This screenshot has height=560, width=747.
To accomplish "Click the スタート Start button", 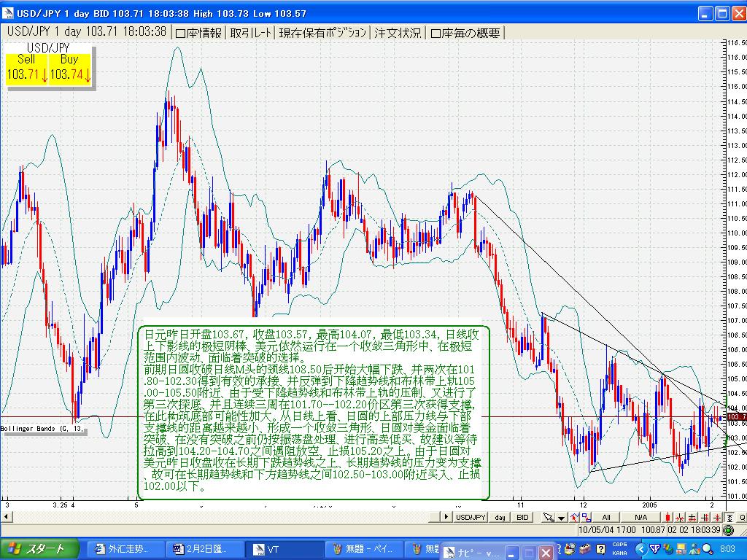I will pyautogui.click(x=39, y=549).
